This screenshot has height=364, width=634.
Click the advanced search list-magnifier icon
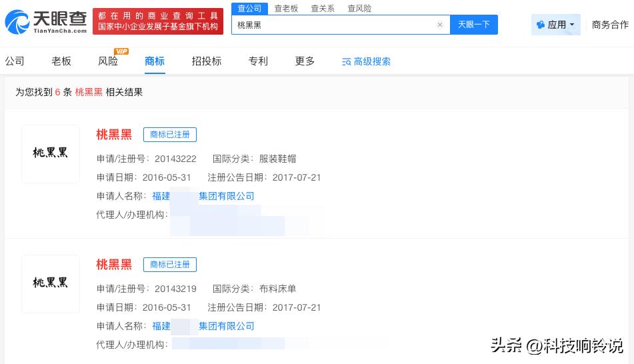pyautogui.click(x=347, y=62)
